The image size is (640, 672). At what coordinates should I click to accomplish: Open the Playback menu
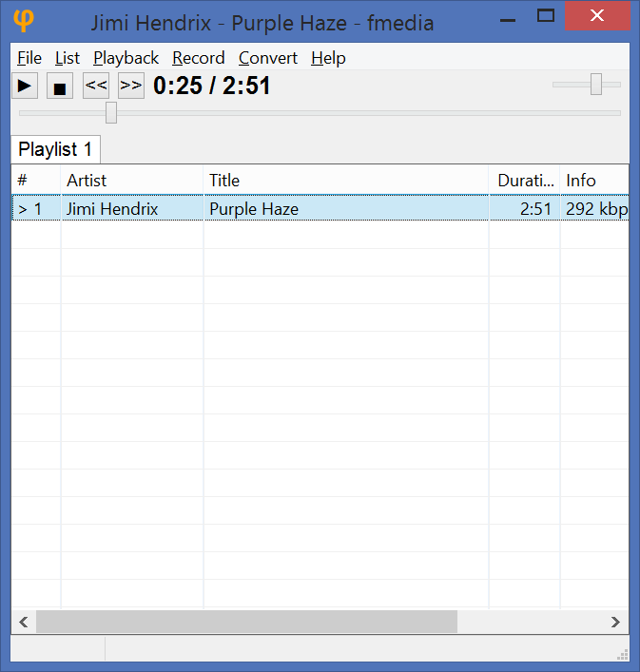pyautogui.click(x=126, y=58)
